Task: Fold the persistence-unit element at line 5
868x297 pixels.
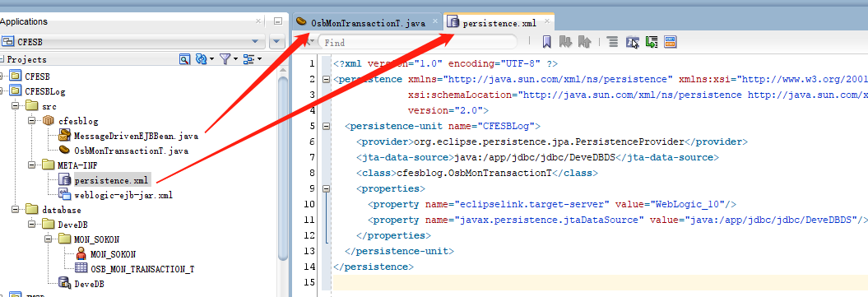Action: 326,126
